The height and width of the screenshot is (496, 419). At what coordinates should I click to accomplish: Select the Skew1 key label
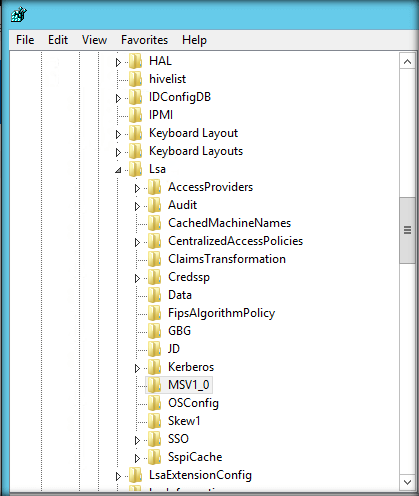(x=184, y=421)
